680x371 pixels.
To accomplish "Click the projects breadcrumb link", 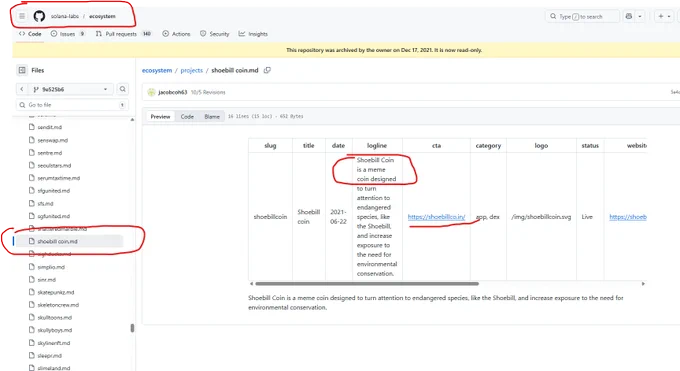I will click(x=192, y=70).
